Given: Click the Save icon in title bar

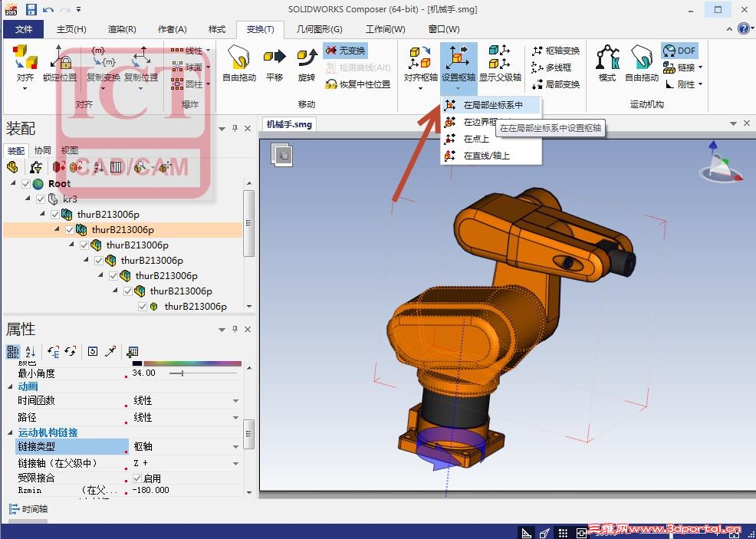Looking at the screenshot, I should 31,9.
